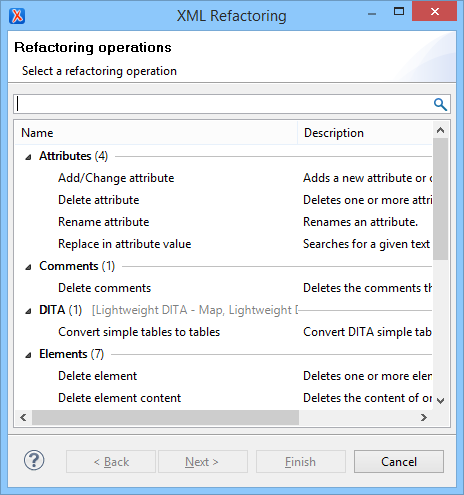The width and height of the screenshot is (464, 495).
Task: Collapse the Attributes group
Action: pos(28,157)
